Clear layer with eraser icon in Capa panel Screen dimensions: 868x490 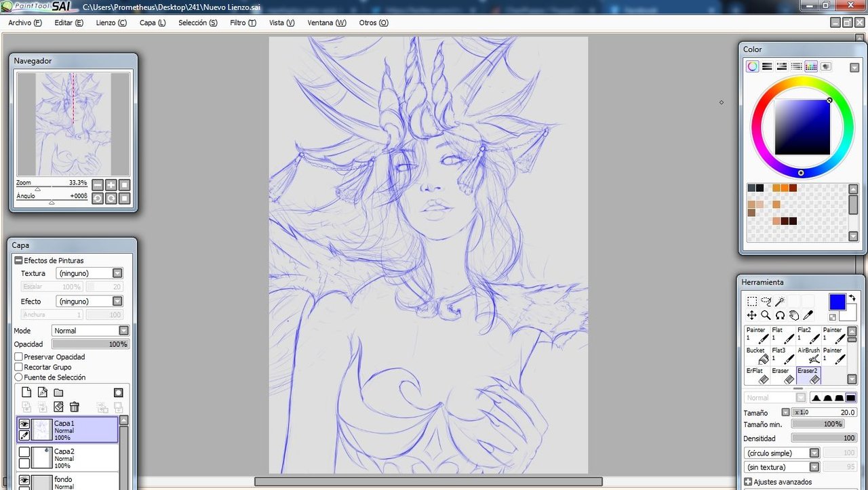[58, 407]
